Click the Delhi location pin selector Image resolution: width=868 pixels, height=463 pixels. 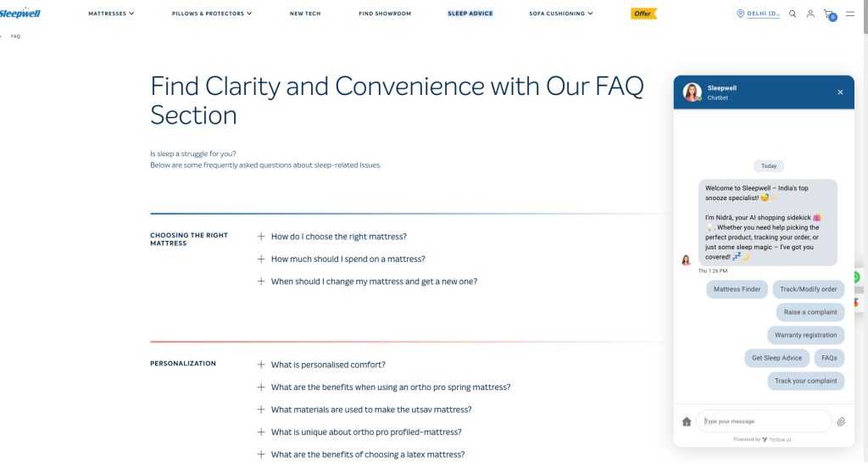758,14
